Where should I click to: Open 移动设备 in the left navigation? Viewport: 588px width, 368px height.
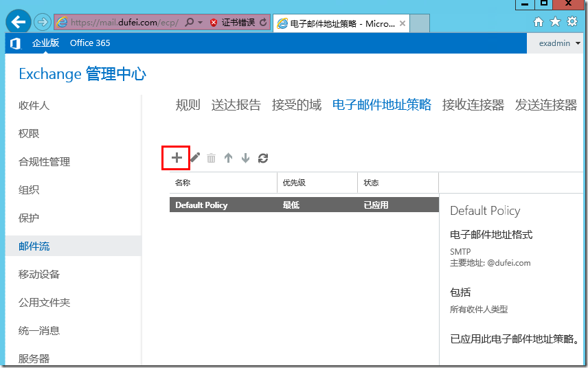[x=39, y=274]
